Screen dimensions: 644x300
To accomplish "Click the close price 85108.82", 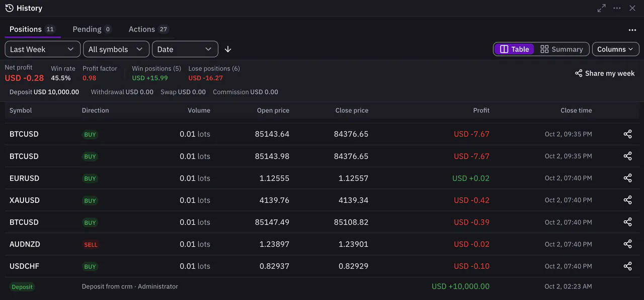I will (351, 222).
